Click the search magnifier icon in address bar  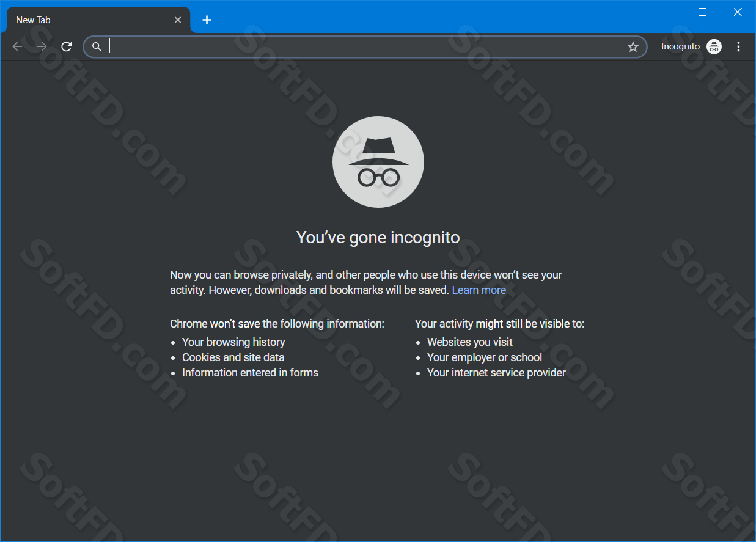[97, 46]
